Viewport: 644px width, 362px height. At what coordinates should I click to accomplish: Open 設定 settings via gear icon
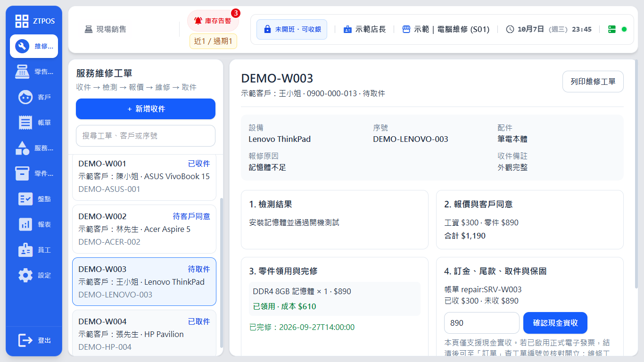pyautogui.click(x=34, y=275)
